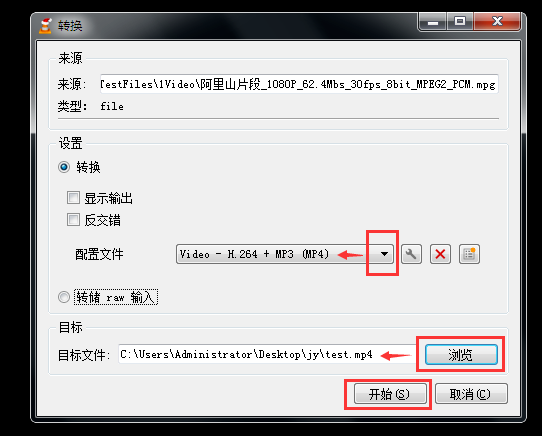Click the 开始(S) start button
This screenshot has height=436, width=542.
pyautogui.click(x=390, y=394)
